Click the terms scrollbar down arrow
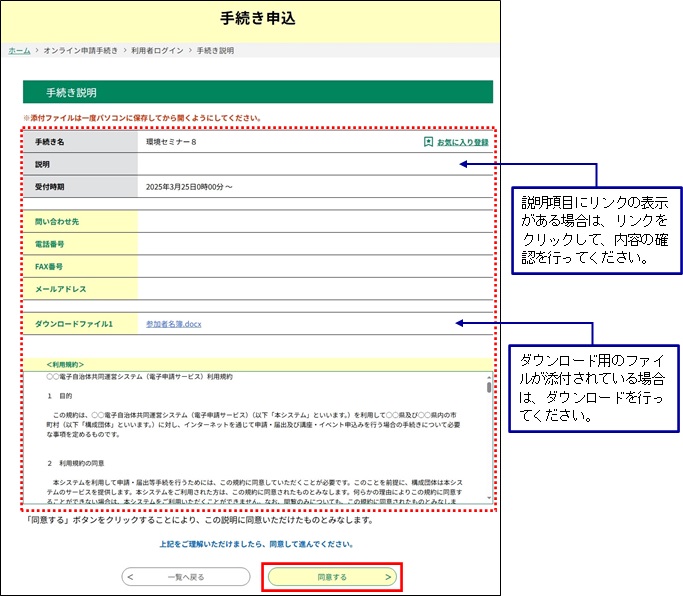Screen dimensions: 683x596 click(x=489, y=497)
